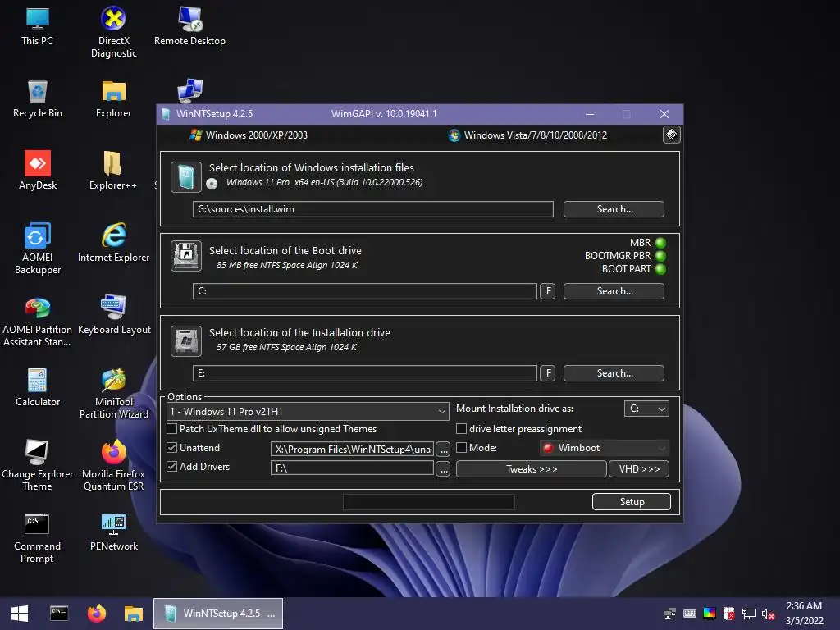Click Search for Installation drive
The height and width of the screenshot is (630, 840).
[614, 373]
